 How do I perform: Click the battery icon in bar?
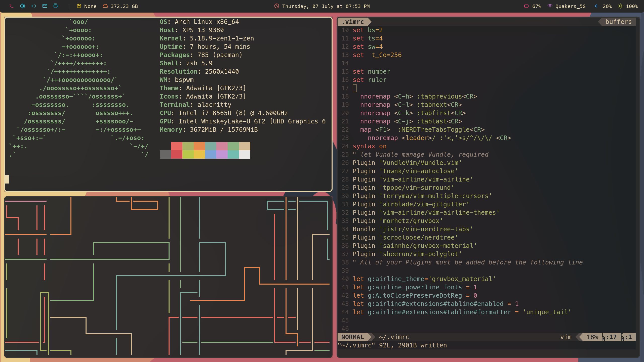coord(527,6)
